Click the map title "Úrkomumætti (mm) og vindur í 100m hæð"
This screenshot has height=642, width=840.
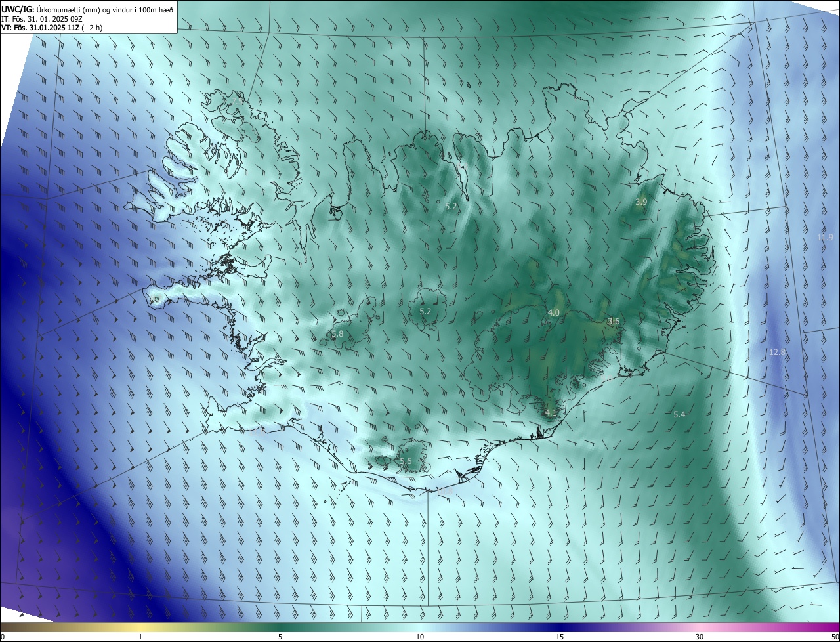(x=104, y=9)
